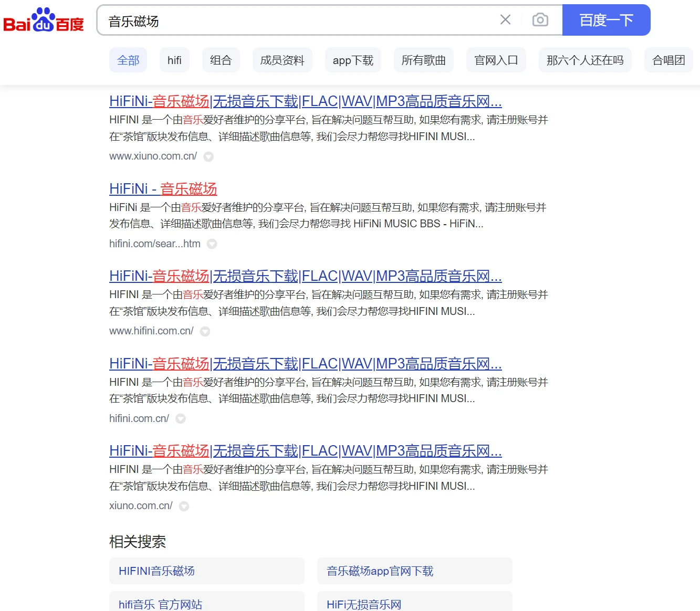This screenshot has height=611, width=700.
Task: Select the app下载 filter tab
Action: point(353,60)
